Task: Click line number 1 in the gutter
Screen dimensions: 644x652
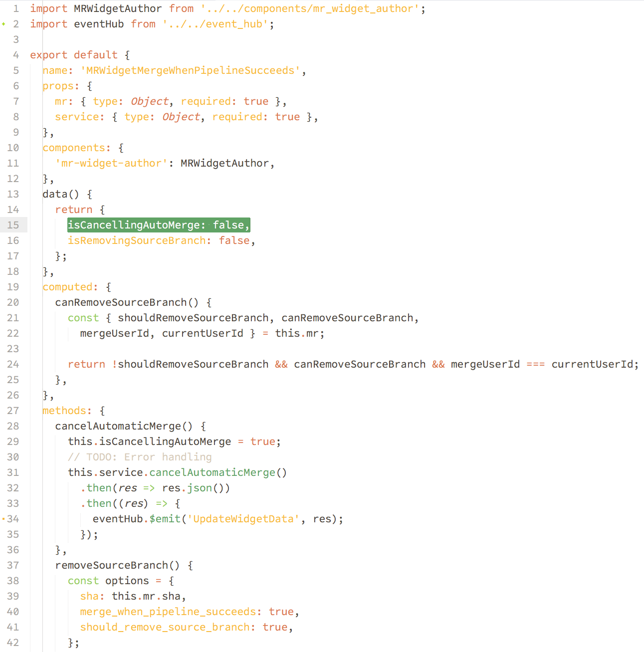Action: tap(16, 8)
